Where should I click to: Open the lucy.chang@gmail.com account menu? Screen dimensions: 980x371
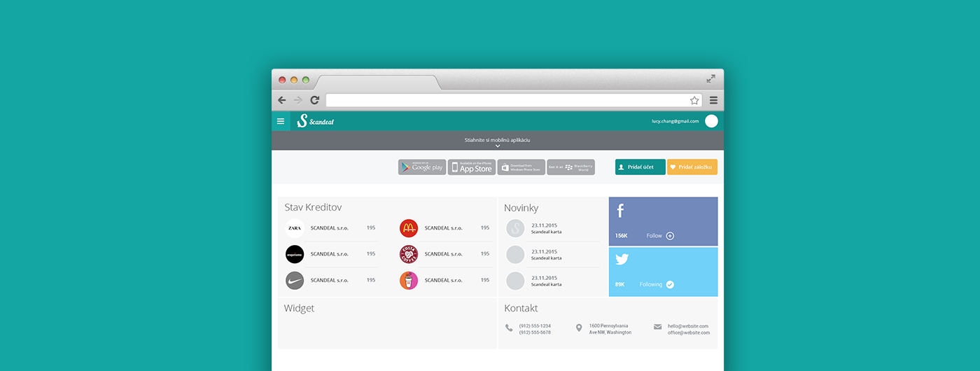click(x=675, y=121)
